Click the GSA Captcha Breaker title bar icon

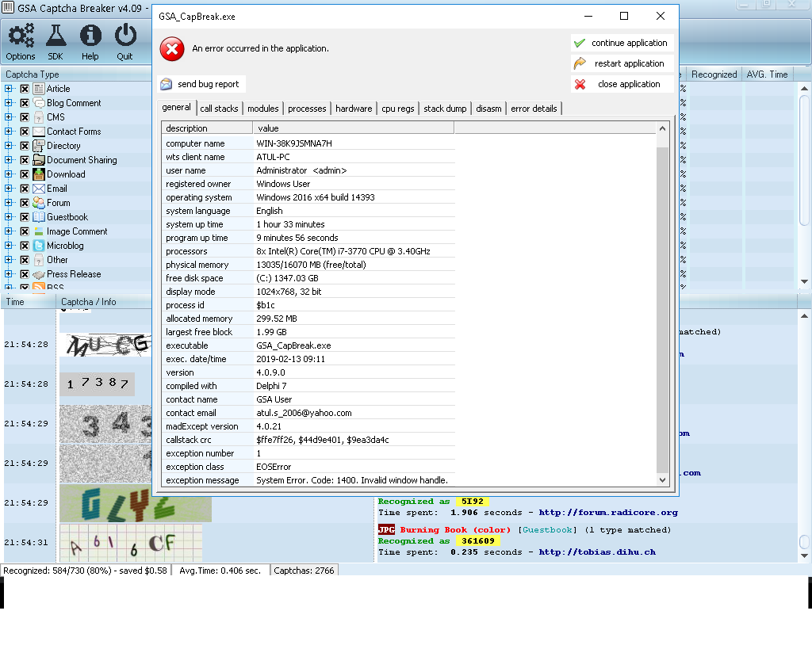(x=8, y=8)
